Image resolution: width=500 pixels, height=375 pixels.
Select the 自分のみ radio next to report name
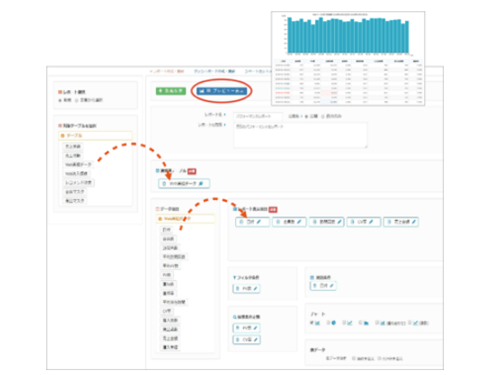323,116
